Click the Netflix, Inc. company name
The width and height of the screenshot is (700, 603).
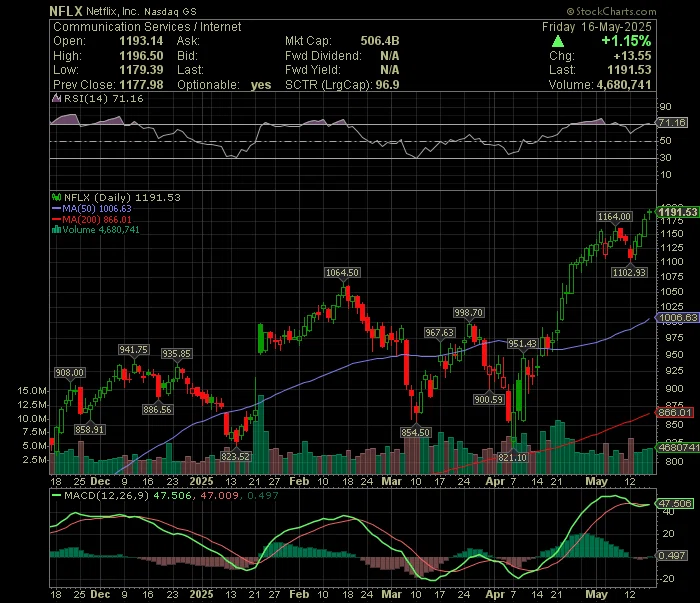(113, 12)
